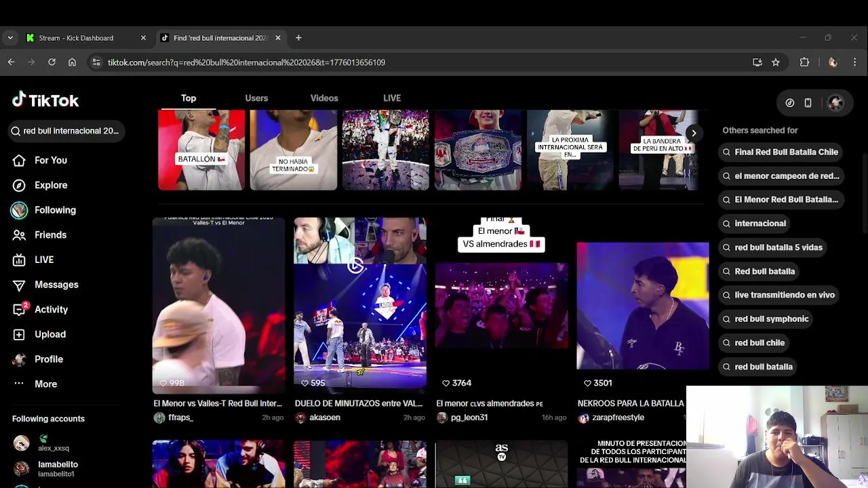Image resolution: width=868 pixels, height=488 pixels.
Task: Close the TikTok search tab
Action: (x=277, y=38)
